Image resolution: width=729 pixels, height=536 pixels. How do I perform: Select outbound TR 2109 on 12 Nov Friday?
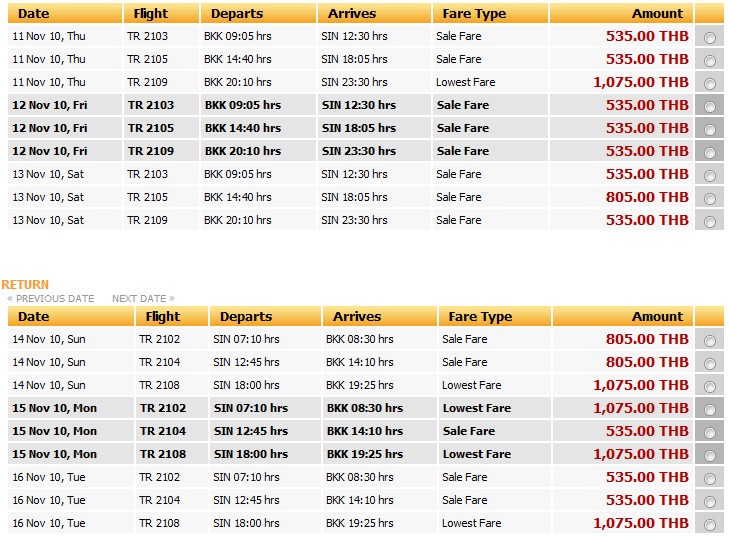pyautogui.click(x=710, y=152)
